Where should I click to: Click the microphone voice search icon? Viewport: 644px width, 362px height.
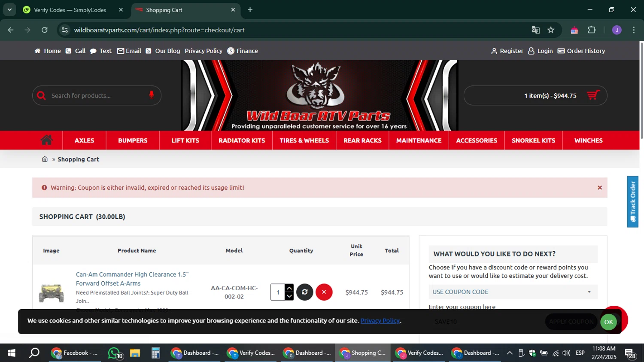point(151,95)
